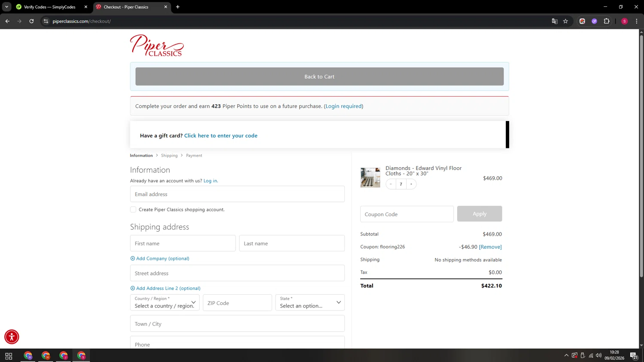Screen dimensions: 644x362
Task: Decrease product quantity with minus button
Action: (391, 184)
